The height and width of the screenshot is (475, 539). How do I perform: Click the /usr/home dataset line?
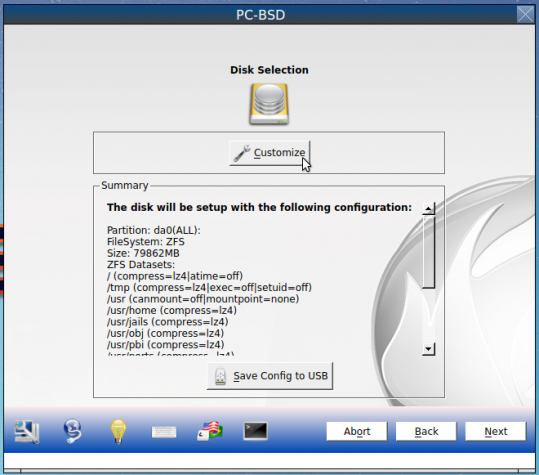[x=172, y=310]
